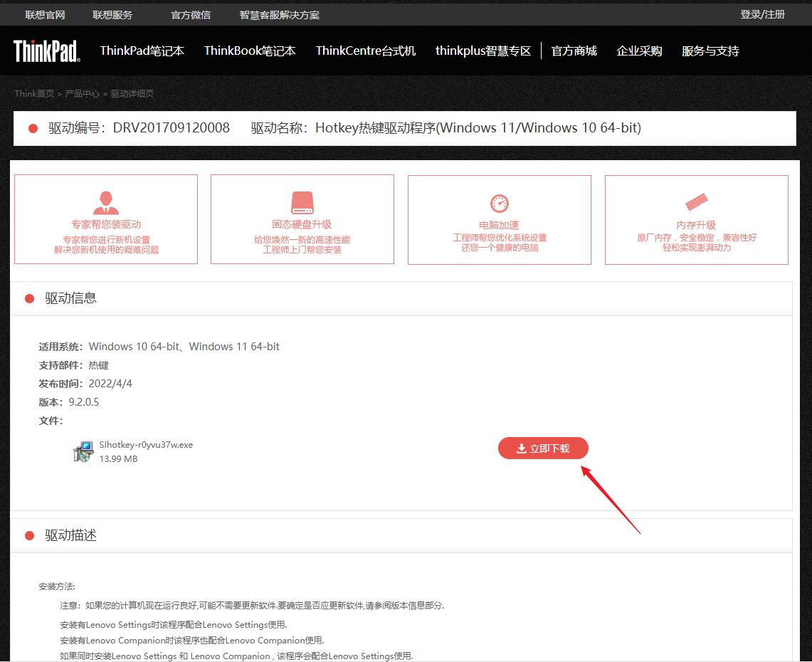The height and width of the screenshot is (662, 812).
Task: Click the 驱动信息 section heading
Action: coord(70,298)
